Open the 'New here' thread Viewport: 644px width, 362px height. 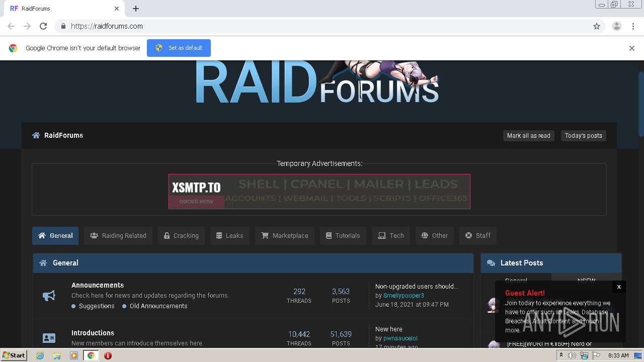click(389, 329)
